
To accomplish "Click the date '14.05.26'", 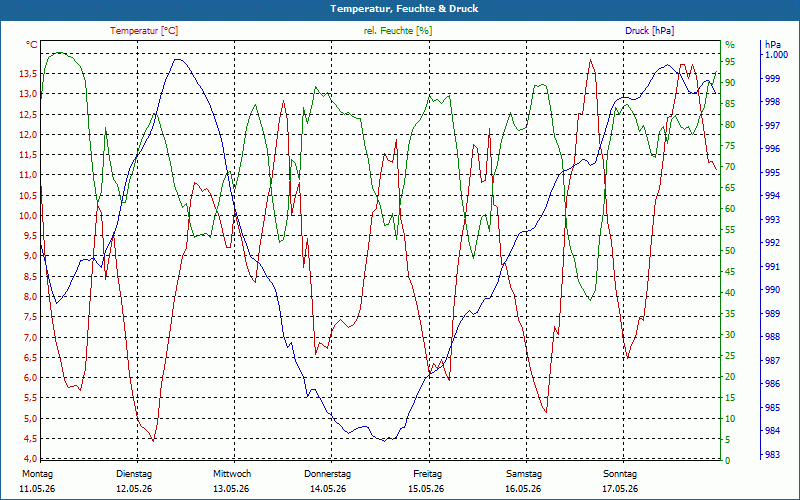I will click(x=328, y=489).
